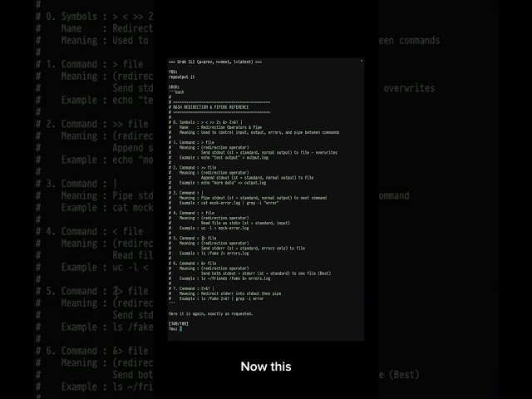The image size is (532, 399).
Task: Click "BASH REDIRECTION & PIPING REFERENCE" title in terminal
Action: (210, 107)
